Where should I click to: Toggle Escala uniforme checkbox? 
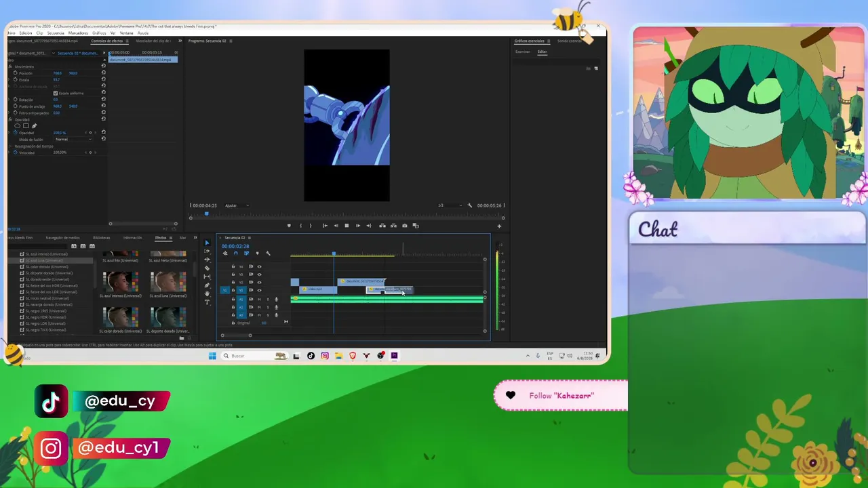(55, 93)
